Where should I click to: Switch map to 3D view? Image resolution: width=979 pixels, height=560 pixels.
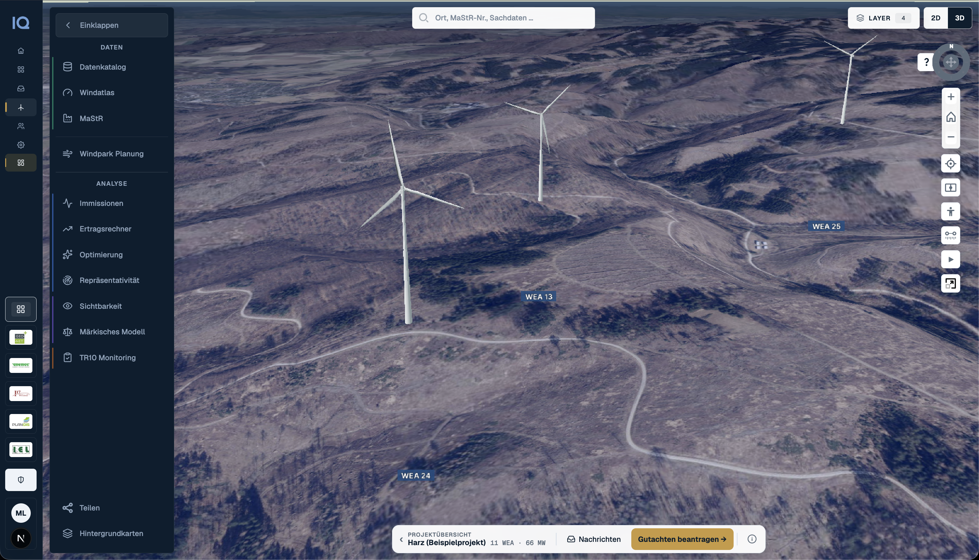(960, 18)
